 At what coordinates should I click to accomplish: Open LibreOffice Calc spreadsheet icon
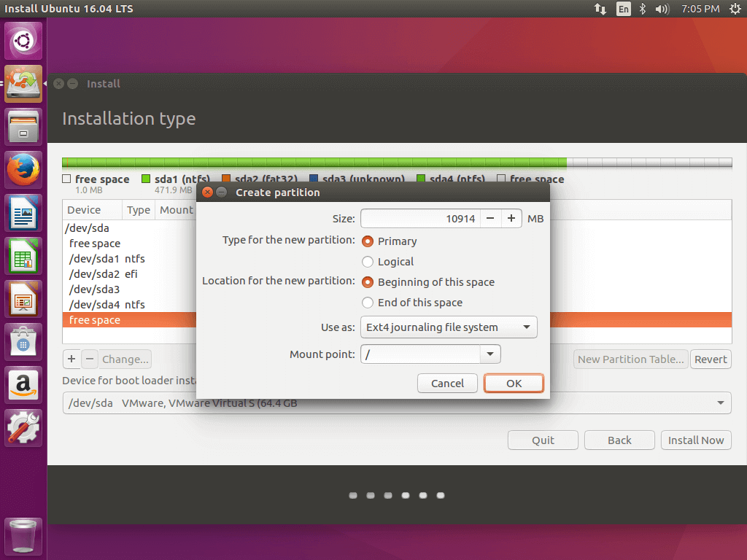24,257
